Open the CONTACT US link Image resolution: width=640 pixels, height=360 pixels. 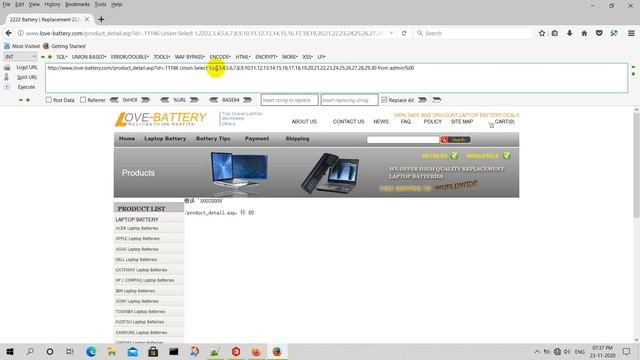coord(348,122)
